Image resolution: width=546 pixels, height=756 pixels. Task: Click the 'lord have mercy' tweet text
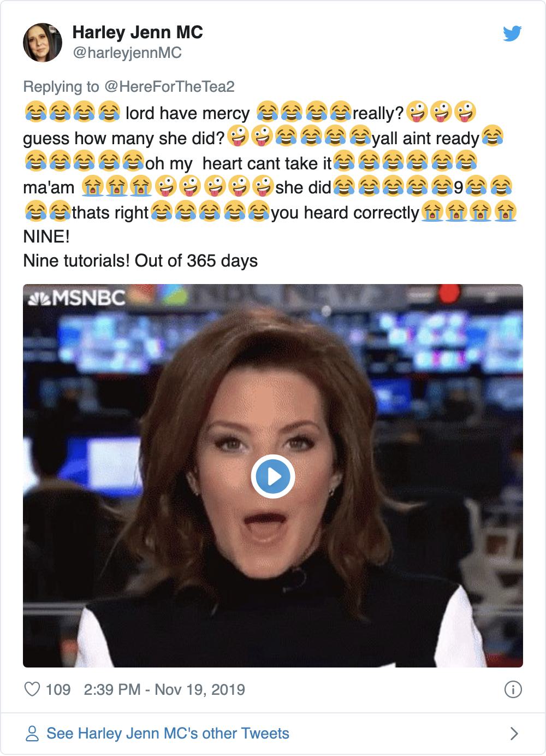(x=187, y=113)
